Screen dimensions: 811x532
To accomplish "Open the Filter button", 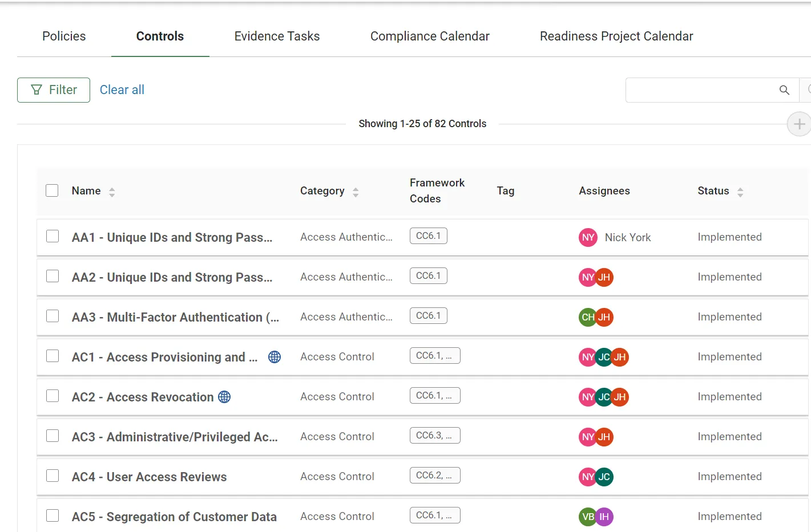I will click(x=54, y=90).
